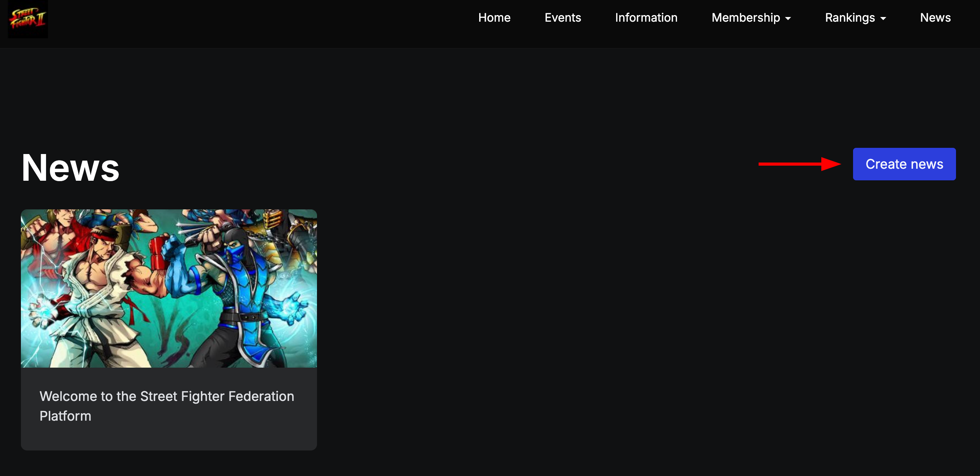Click the large News page heading
Viewport: 980px width, 476px height.
pyautogui.click(x=70, y=168)
